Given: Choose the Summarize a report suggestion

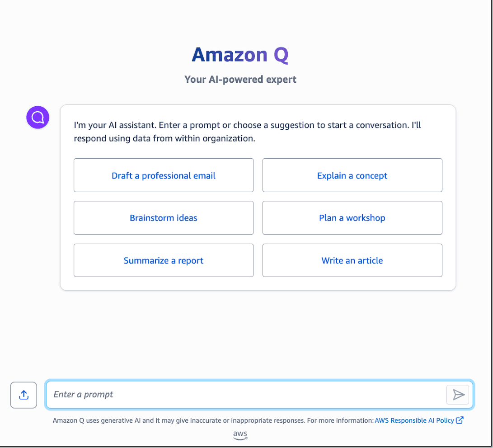Looking at the screenshot, I should [164, 260].
